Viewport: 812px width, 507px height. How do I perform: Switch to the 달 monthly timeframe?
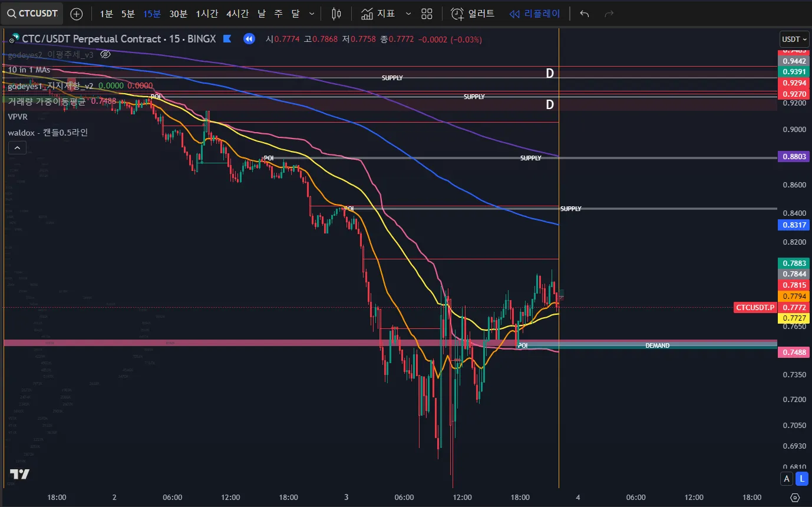pos(295,14)
